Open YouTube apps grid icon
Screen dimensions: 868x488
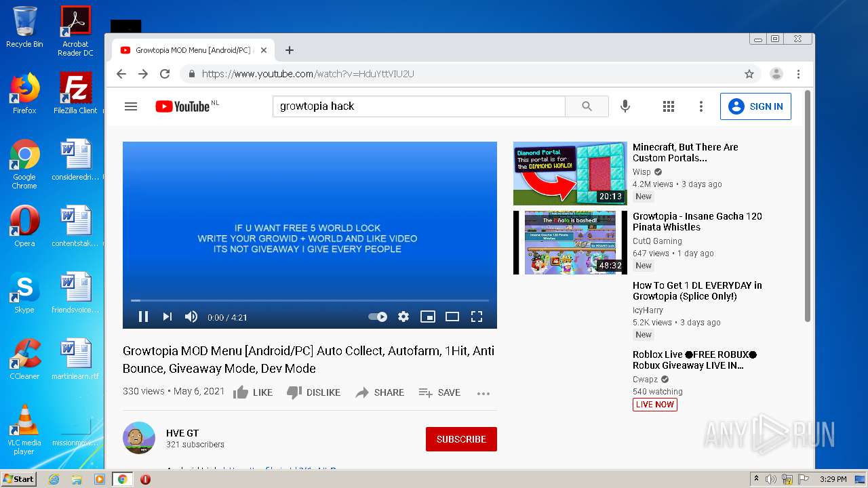point(669,106)
